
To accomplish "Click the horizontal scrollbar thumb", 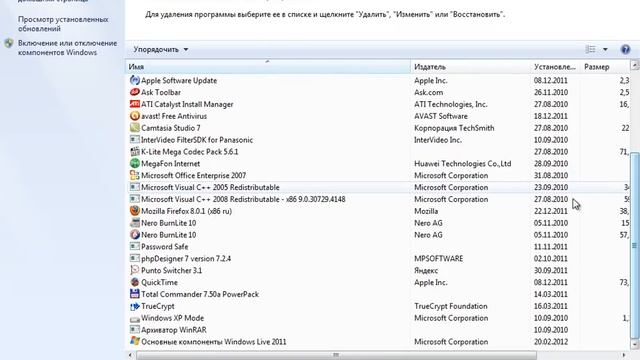I will point(336,355).
